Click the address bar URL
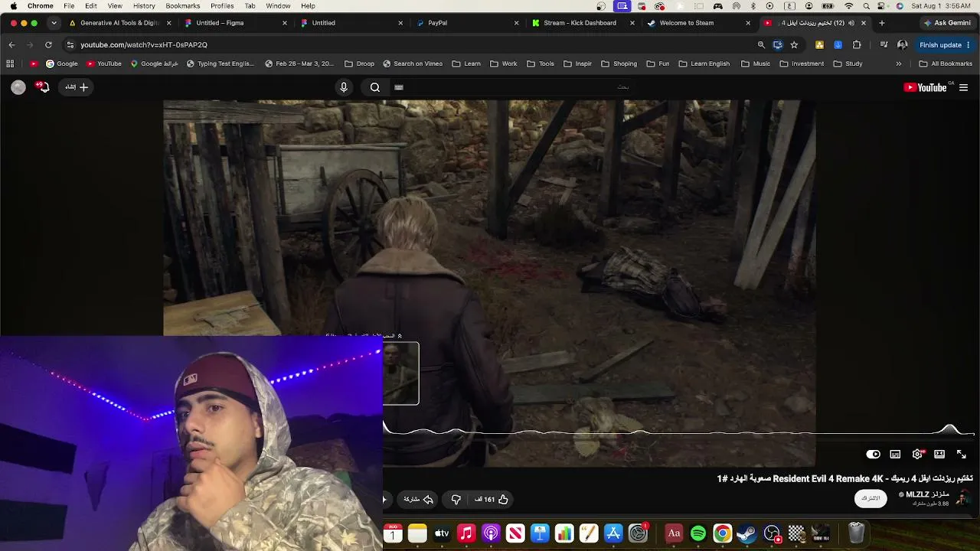Image resolution: width=980 pixels, height=551 pixels. (x=144, y=44)
